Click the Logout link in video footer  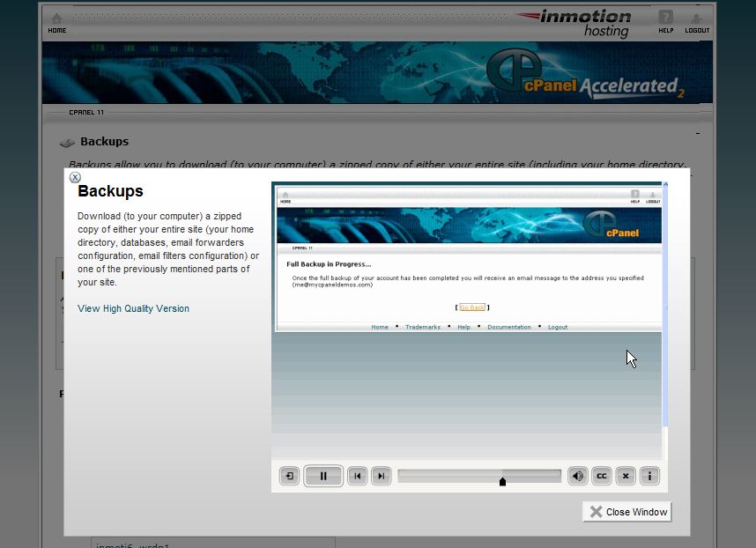[558, 327]
